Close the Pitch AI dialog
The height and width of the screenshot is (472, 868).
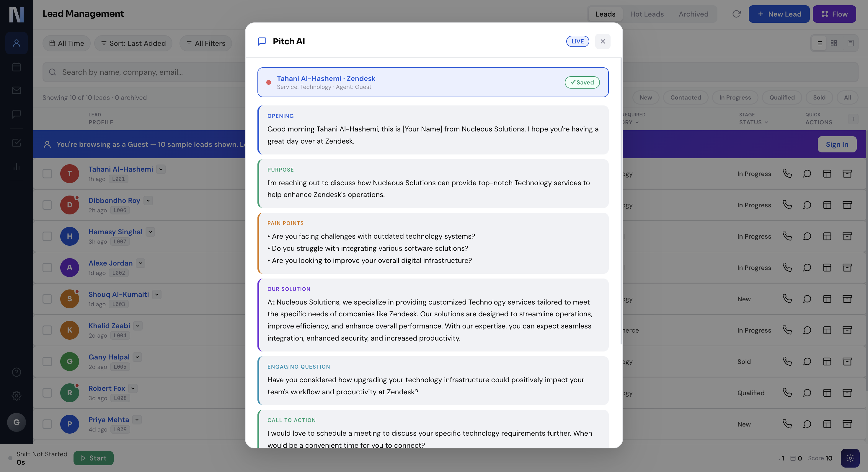click(603, 41)
